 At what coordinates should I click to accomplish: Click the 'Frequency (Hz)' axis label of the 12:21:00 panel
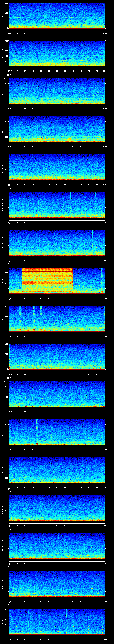[3, 280]
